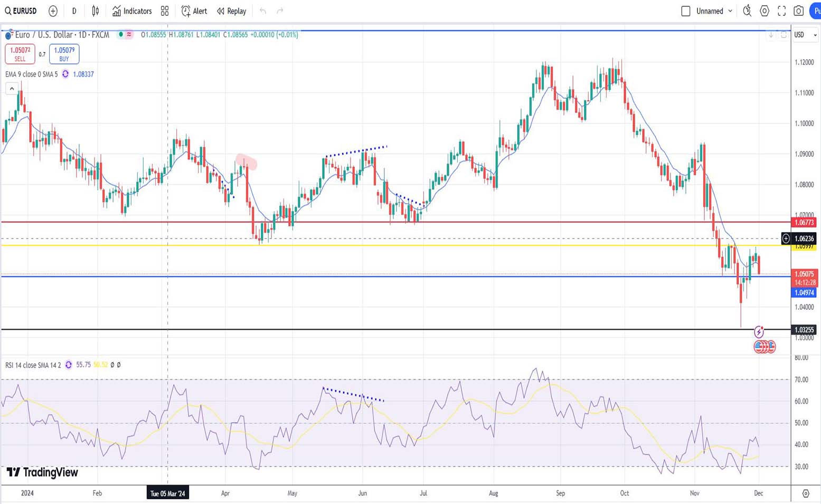This screenshot has width=821, height=504.
Task: Click the BUY 1.05079 button
Action: pos(64,54)
